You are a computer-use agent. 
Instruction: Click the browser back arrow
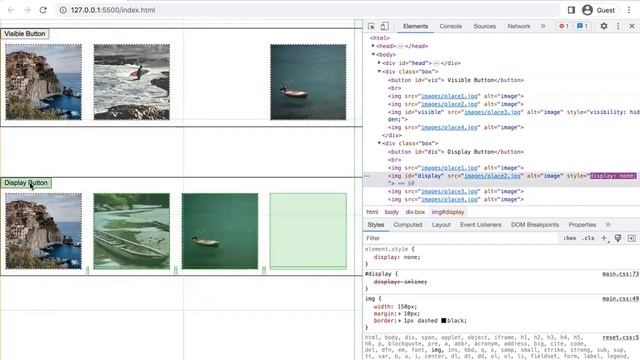coord(11,10)
